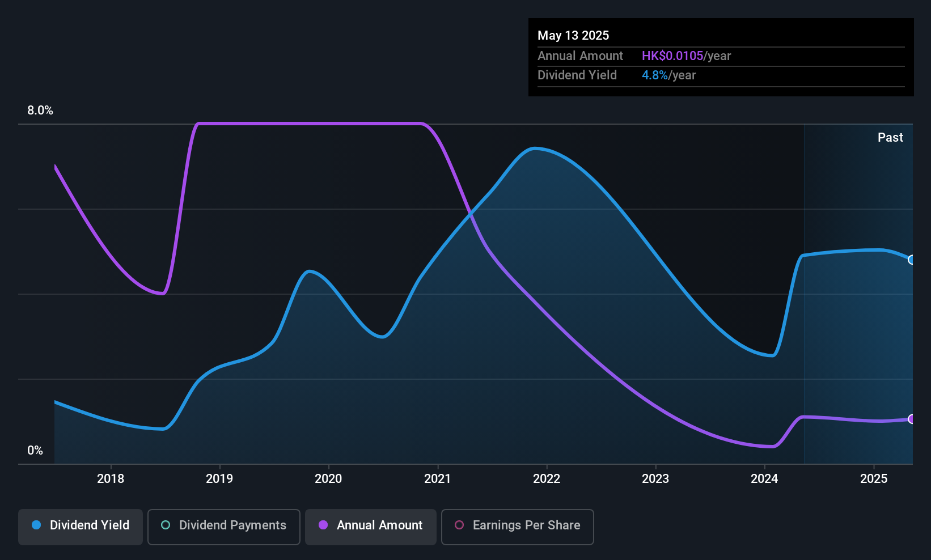Click the hollow teal Dividend Payments circle
Viewport: 931px width, 560px height.
(x=166, y=525)
